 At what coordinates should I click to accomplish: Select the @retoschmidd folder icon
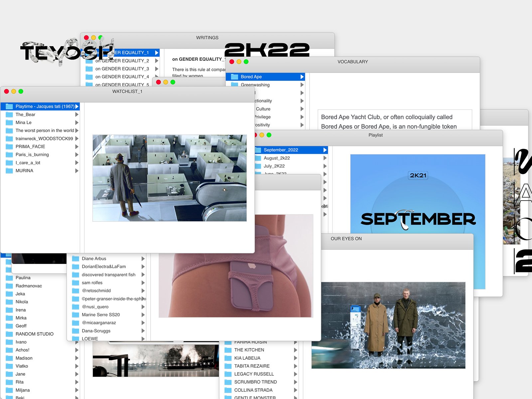(76, 291)
